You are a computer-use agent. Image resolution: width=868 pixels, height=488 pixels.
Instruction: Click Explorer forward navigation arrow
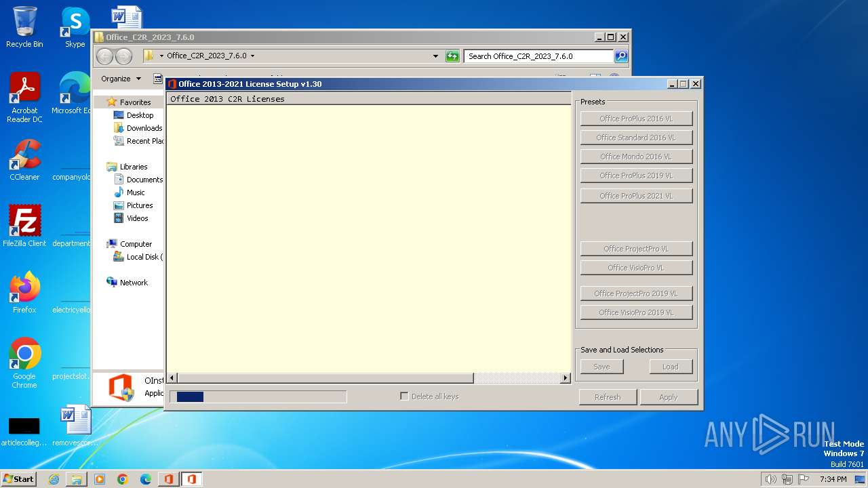pos(123,56)
